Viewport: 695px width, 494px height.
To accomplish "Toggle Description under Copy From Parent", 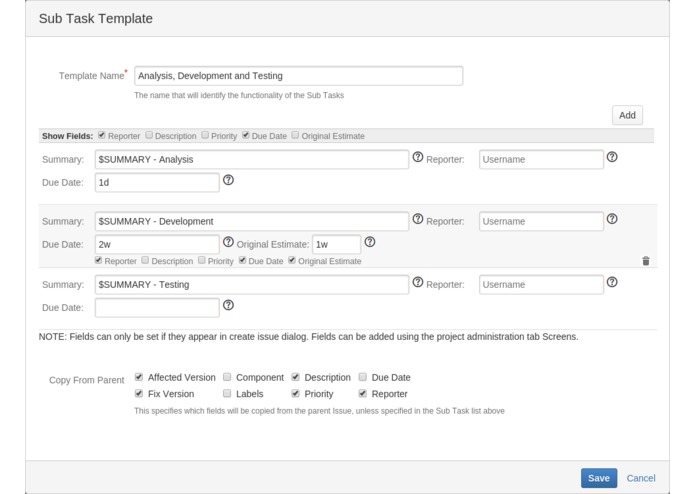I will pos(295,377).
